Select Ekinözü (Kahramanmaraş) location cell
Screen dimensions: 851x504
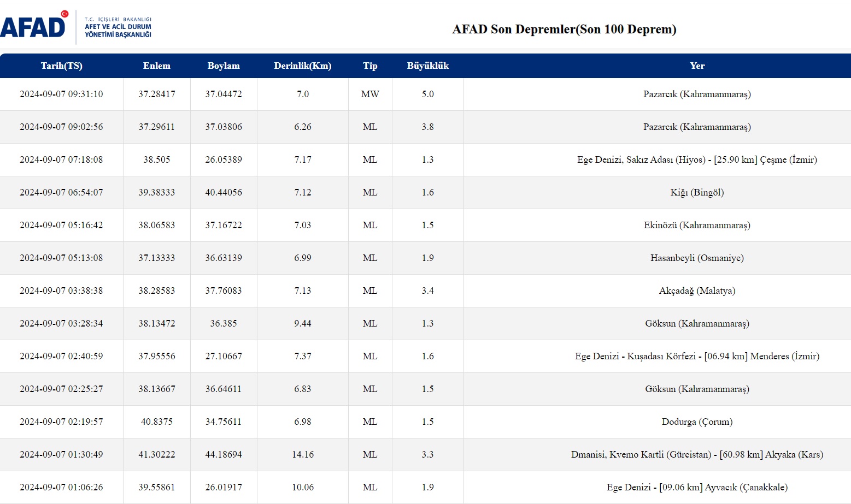tap(697, 226)
